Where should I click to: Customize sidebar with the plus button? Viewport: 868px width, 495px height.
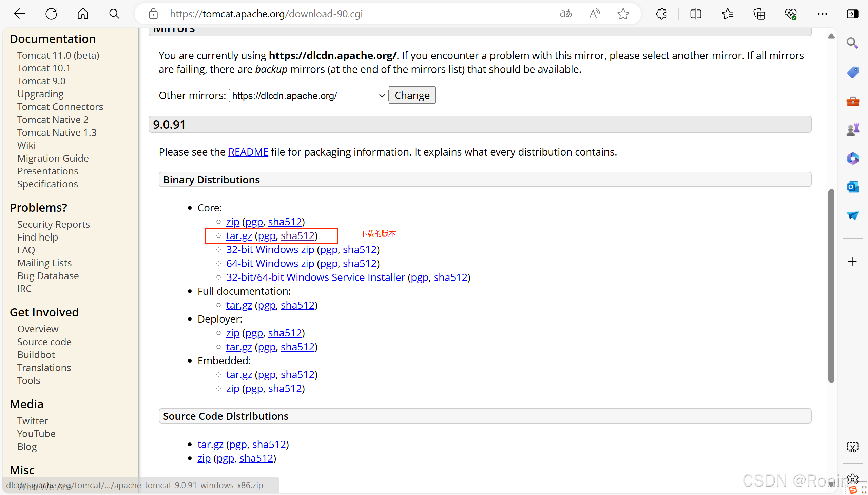pos(853,262)
